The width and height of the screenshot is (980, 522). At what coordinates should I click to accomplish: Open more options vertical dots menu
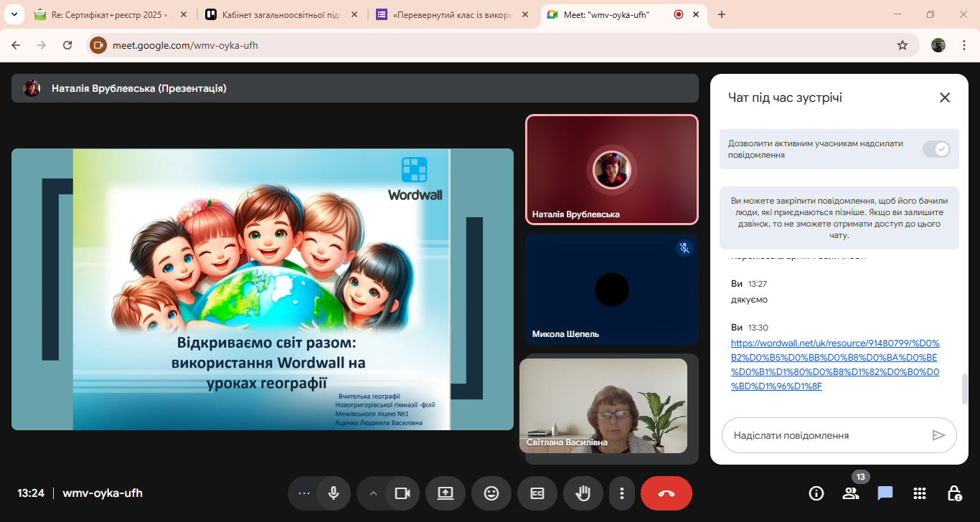pyautogui.click(x=622, y=493)
